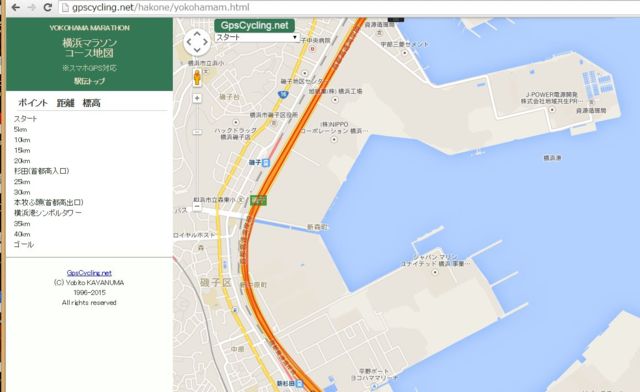
Task: Click the 磯子 station icon on map
Action: [266, 163]
